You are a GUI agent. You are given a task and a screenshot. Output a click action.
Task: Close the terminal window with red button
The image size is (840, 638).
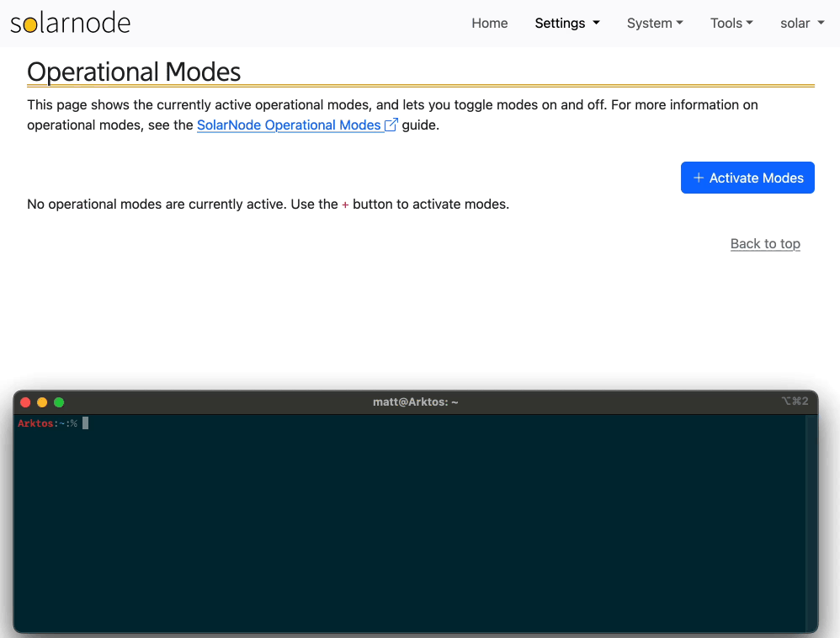(25, 402)
